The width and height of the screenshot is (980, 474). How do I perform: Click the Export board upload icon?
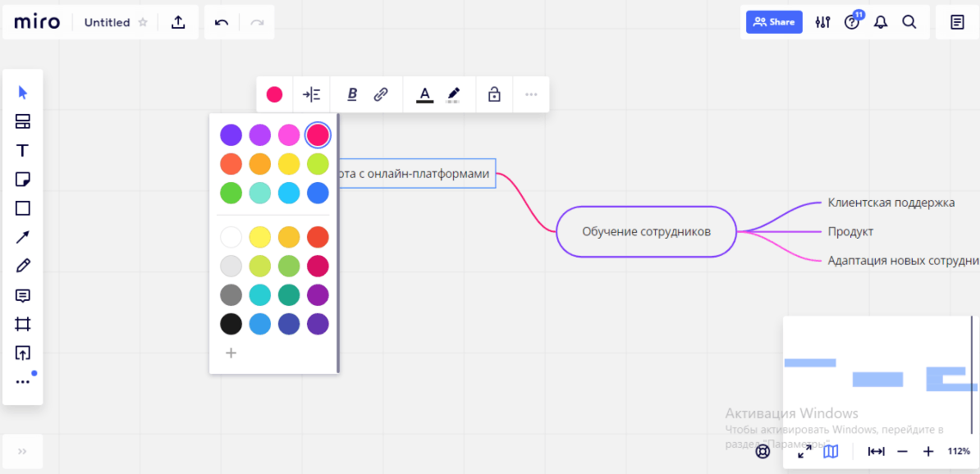[x=178, y=22]
